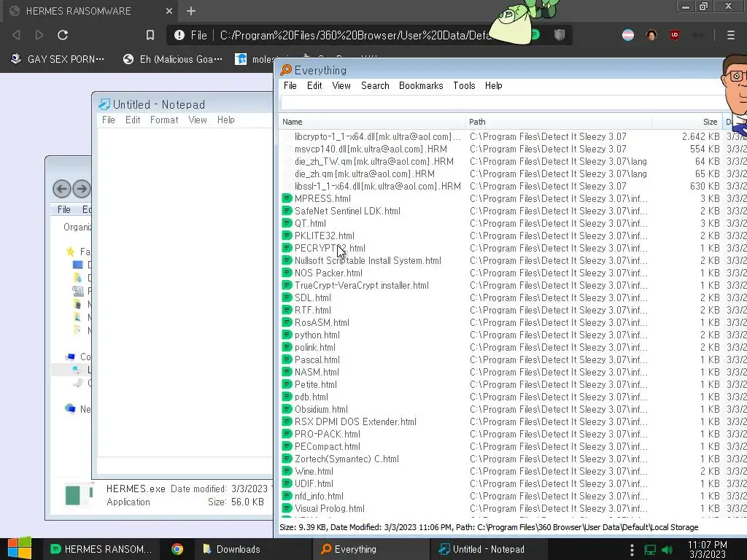Viewport: 747px width, 560px height.
Task: Select RTF.html file icon
Action: [287, 310]
